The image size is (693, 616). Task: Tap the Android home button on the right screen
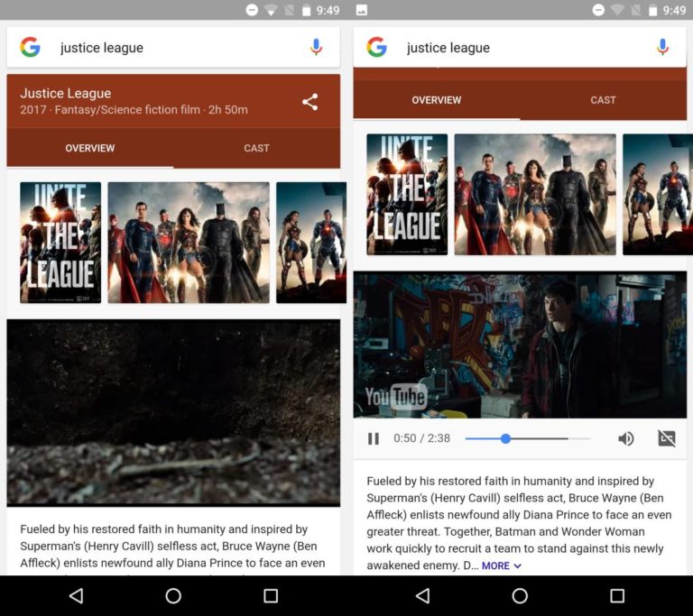pyautogui.click(x=520, y=595)
